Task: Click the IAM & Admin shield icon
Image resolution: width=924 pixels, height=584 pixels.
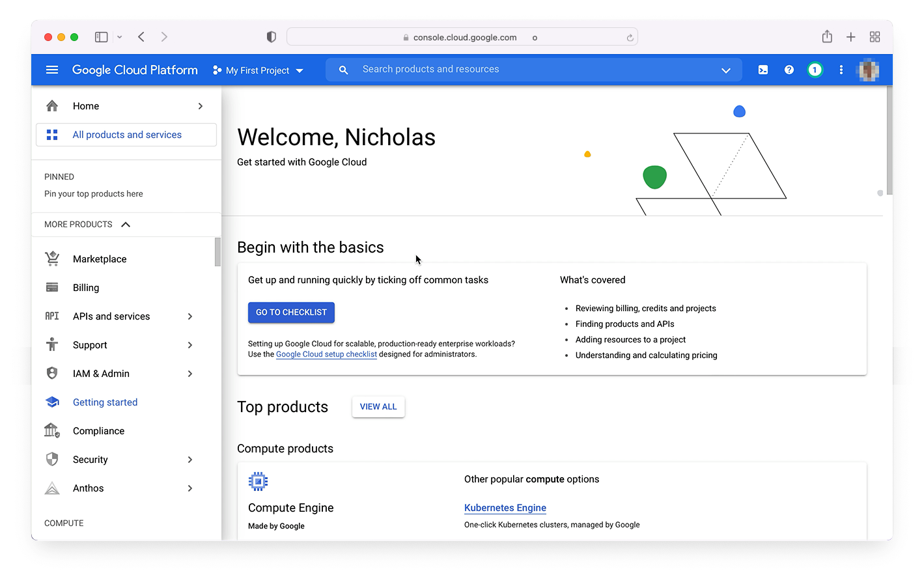Action: click(x=52, y=373)
